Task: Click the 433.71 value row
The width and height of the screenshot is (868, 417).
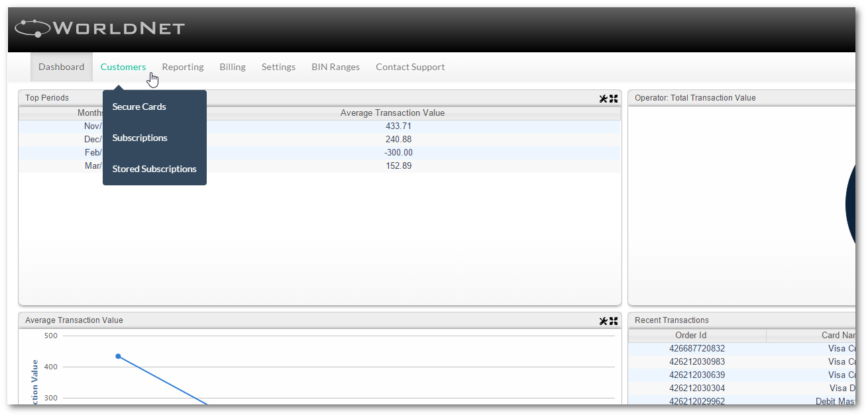Action: 398,126
